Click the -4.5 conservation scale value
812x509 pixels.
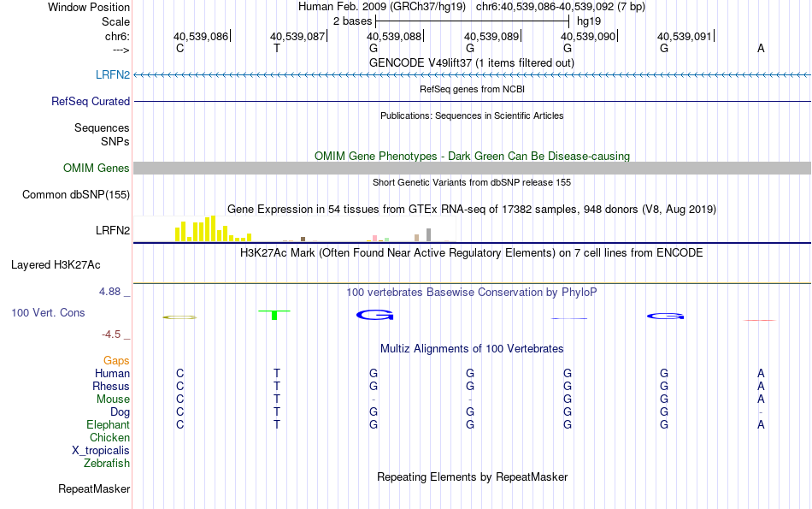click(111, 334)
